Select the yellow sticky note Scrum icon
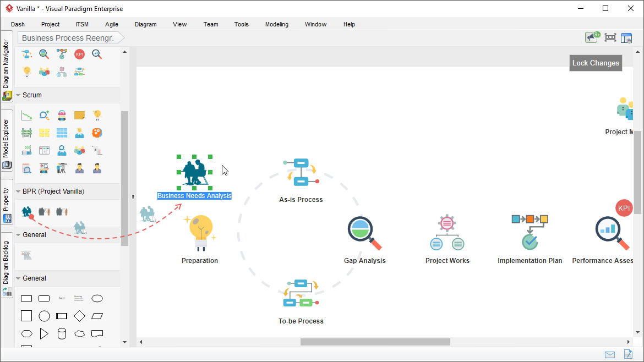The width and height of the screenshot is (644, 362). (79, 116)
